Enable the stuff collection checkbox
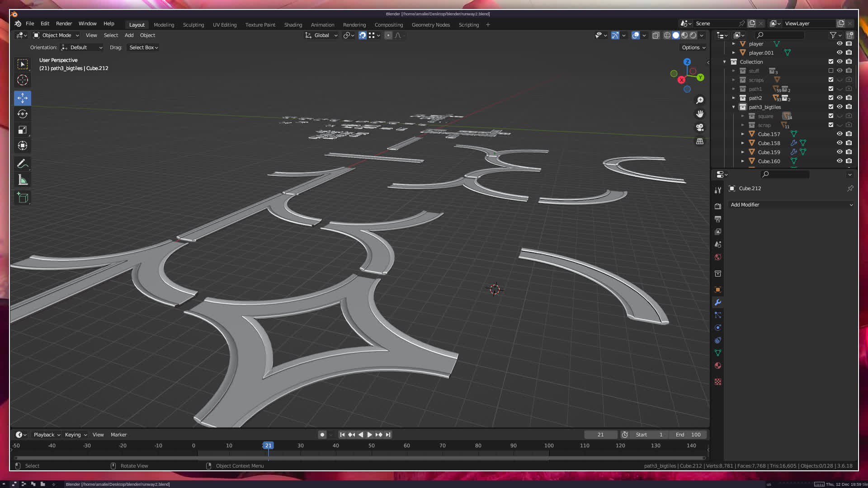 pyautogui.click(x=830, y=70)
